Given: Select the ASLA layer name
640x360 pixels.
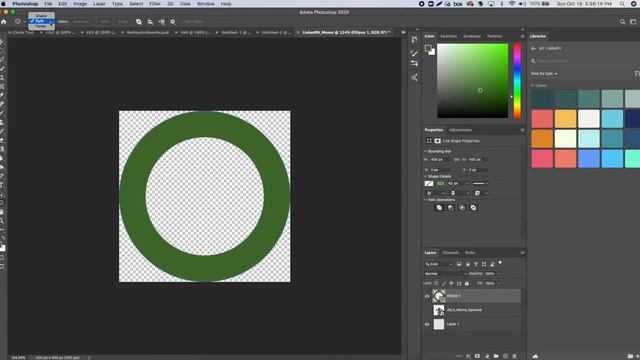Looking at the screenshot, I should 464,310.
